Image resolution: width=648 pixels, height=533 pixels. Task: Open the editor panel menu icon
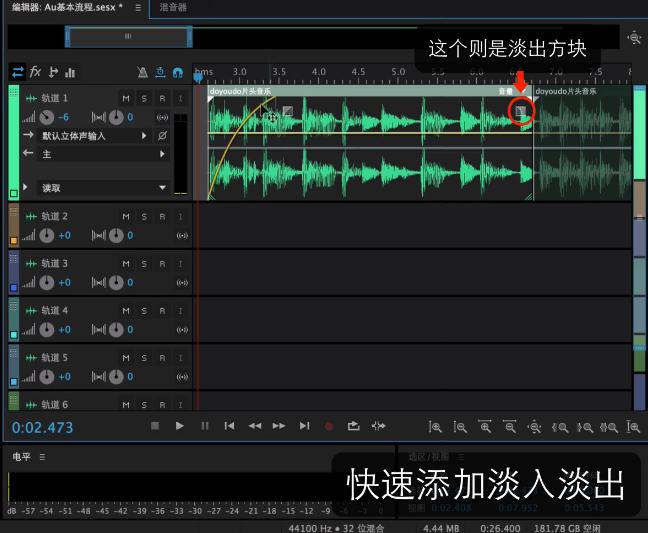click(x=138, y=7)
